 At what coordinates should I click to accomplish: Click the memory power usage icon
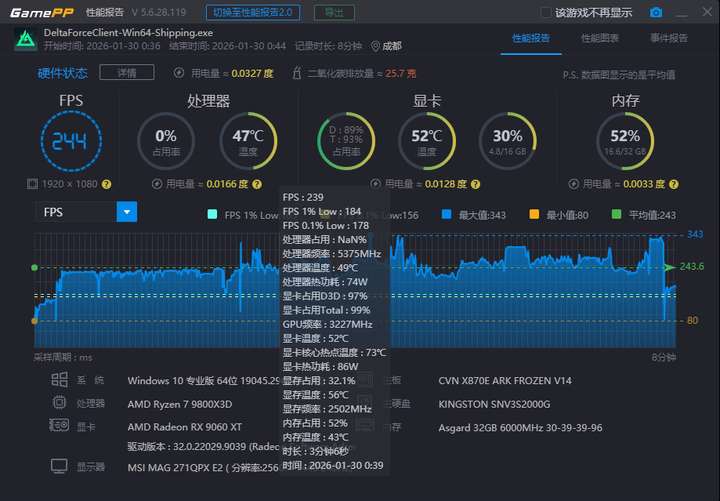click(574, 184)
